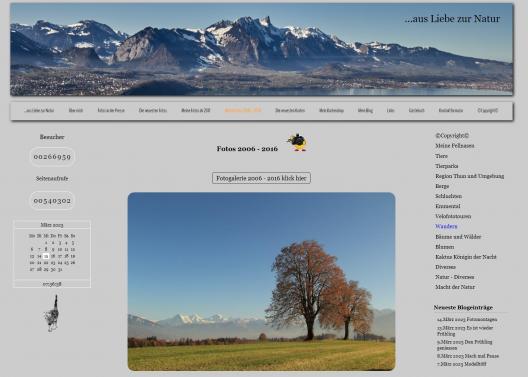
Task: Open the Tierparks category link
Action: click(447, 166)
